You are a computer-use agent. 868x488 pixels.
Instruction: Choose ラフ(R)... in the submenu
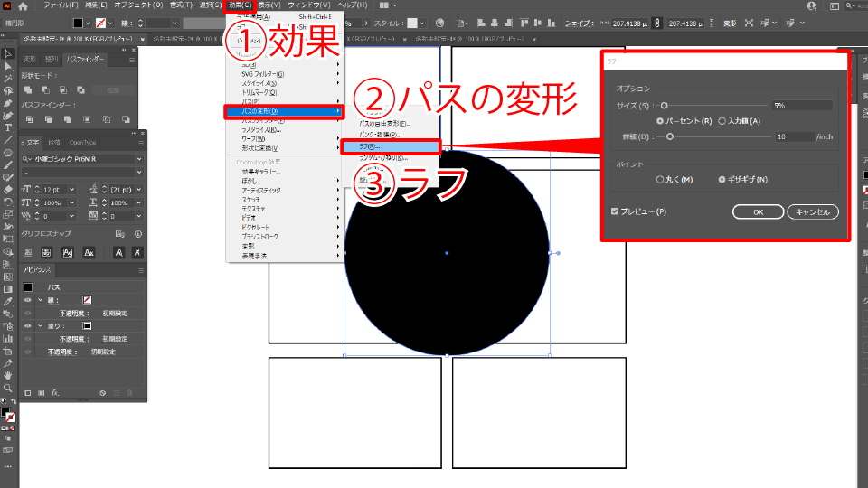click(391, 146)
